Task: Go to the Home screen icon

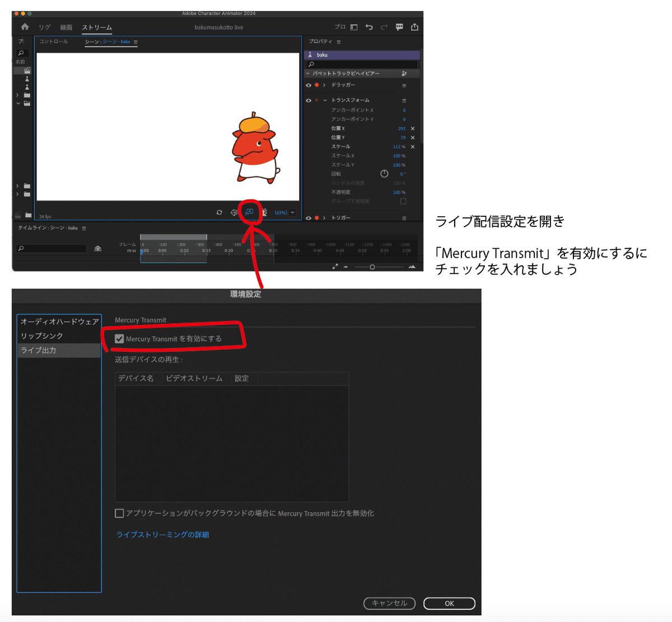Action: [x=25, y=27]
